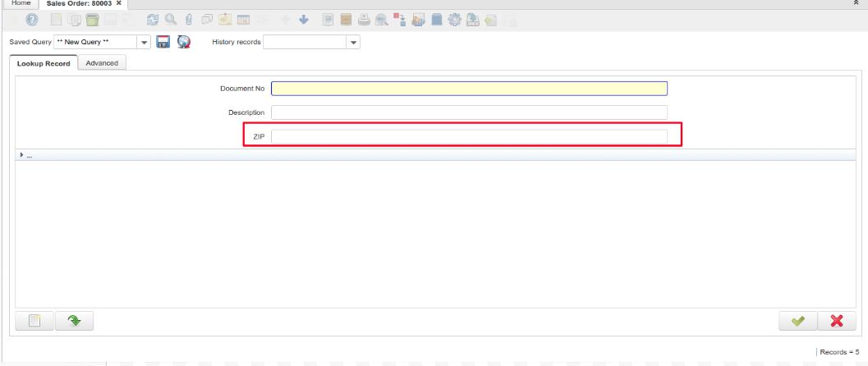
Task: Click the Saved Query '** New Query **' field
Action: [x=96, y=42]
